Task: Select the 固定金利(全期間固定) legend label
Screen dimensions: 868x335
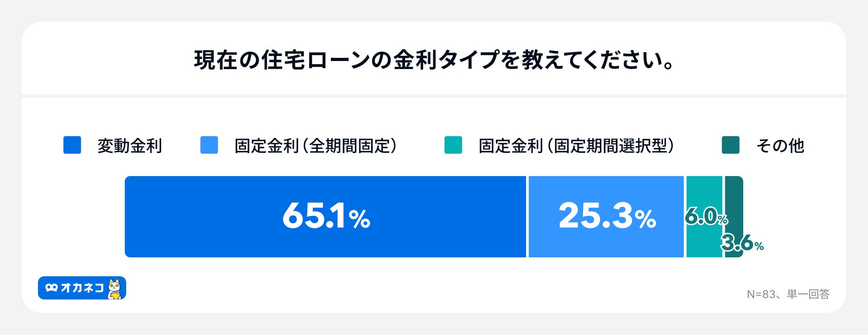Action: click(x=316, y=146)
